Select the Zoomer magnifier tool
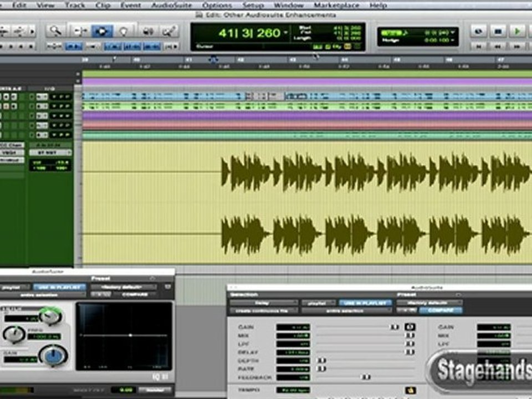The image size is (532, 399). 55,31
